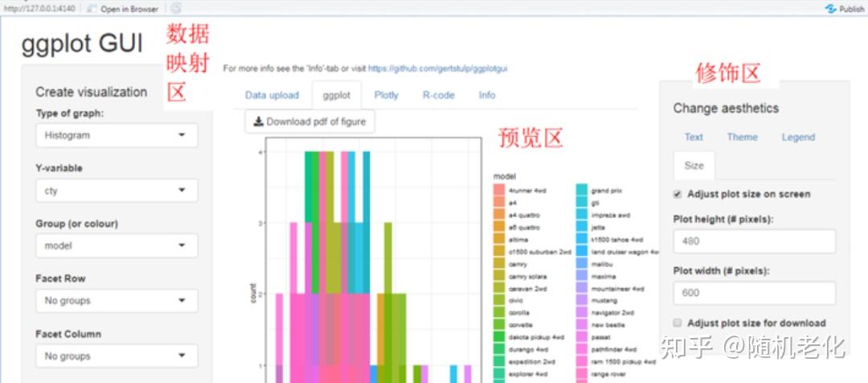The height and width of the screenshot is (383, 868).
Task: Open the Facet Column dropdown
Action: (x=117, y=356)
